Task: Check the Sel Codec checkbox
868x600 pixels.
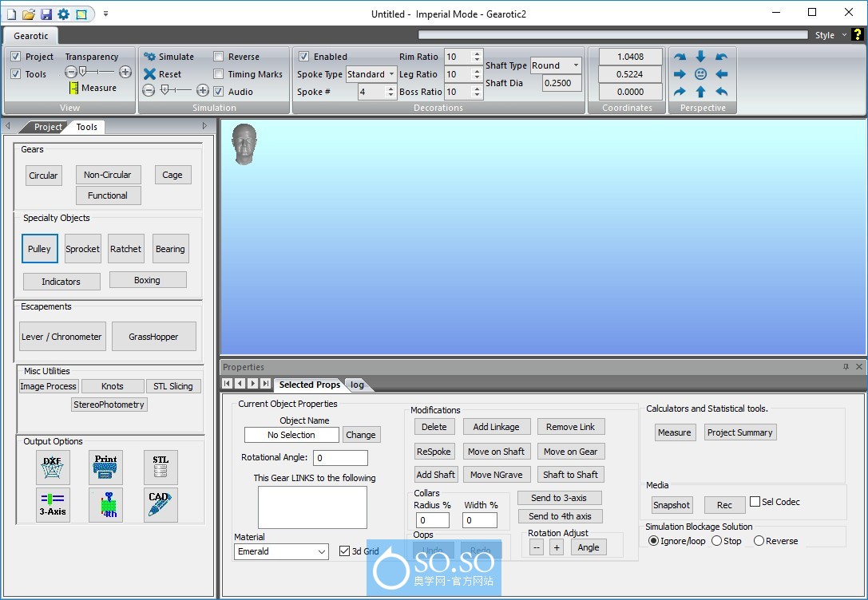Action: (x=755, y=502)
